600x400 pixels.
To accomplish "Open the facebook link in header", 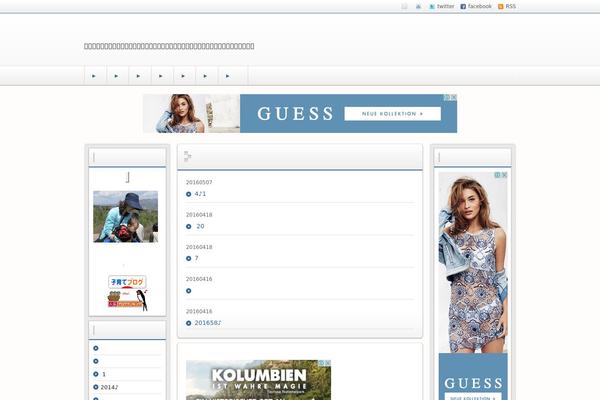I will click(479, 6).
